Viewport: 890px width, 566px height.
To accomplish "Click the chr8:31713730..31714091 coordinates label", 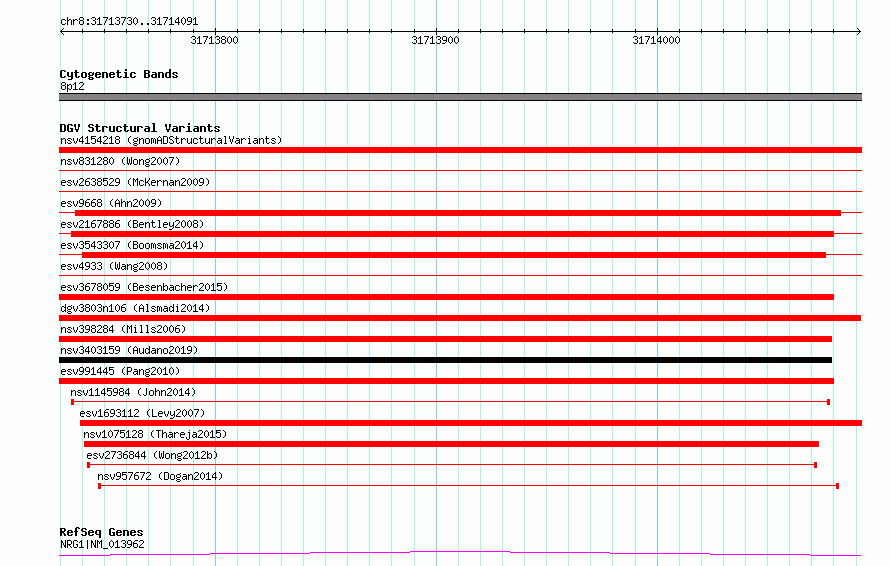I will pos(129,22).
